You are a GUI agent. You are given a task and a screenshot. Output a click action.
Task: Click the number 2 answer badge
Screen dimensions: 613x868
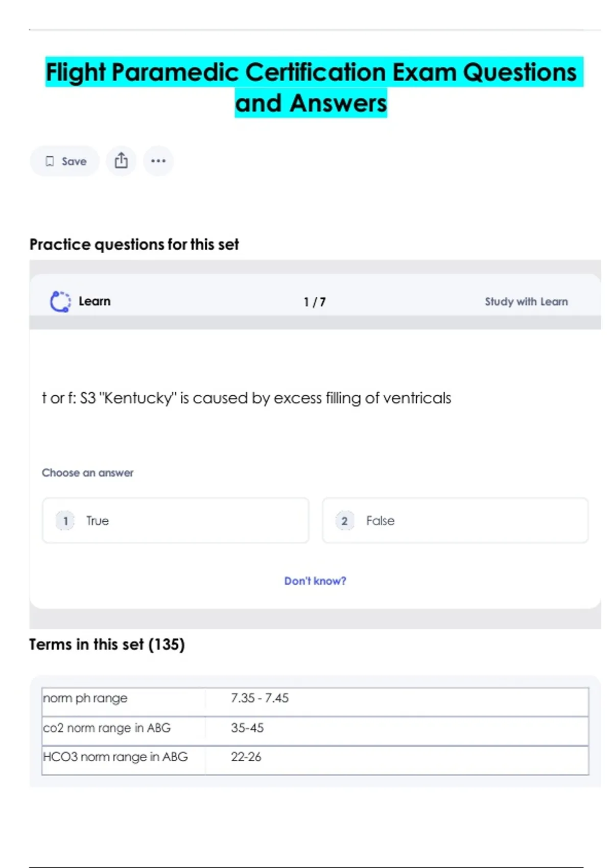[345, 521]
